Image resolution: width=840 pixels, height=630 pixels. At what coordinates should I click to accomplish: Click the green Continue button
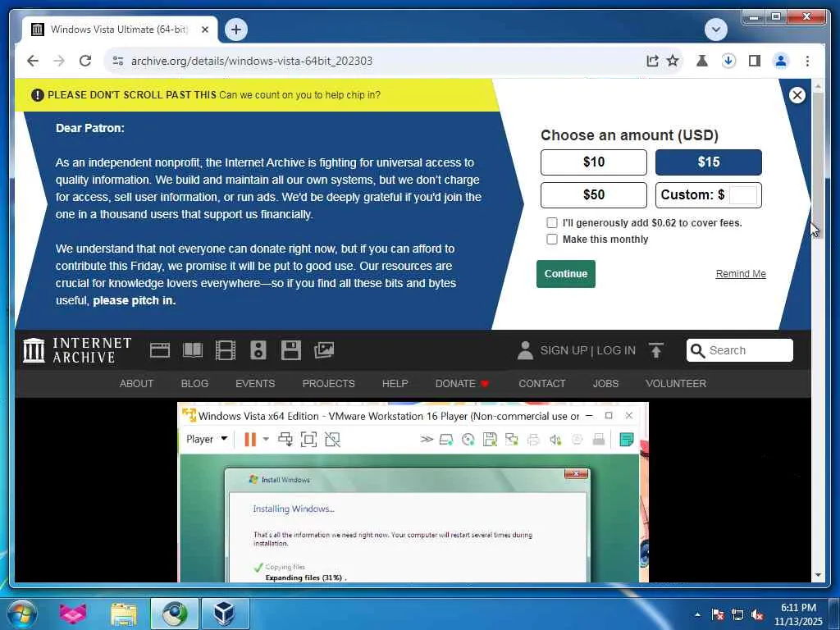point(566,274)
